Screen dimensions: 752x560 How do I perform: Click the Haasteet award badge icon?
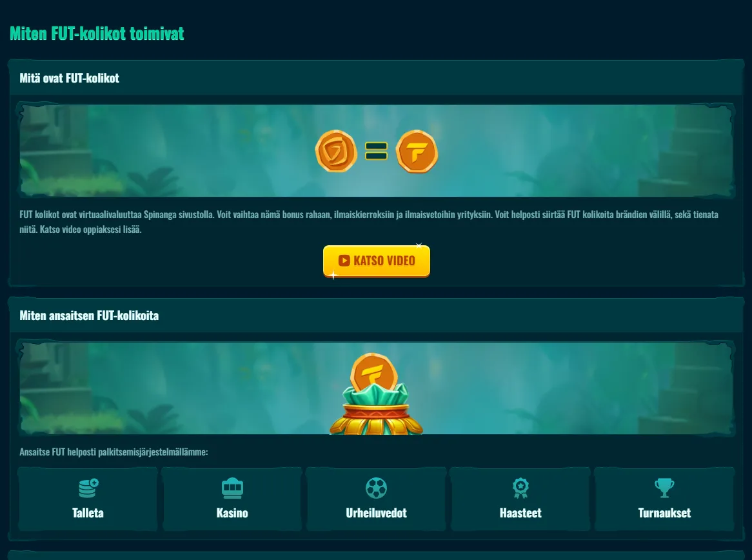520,488
